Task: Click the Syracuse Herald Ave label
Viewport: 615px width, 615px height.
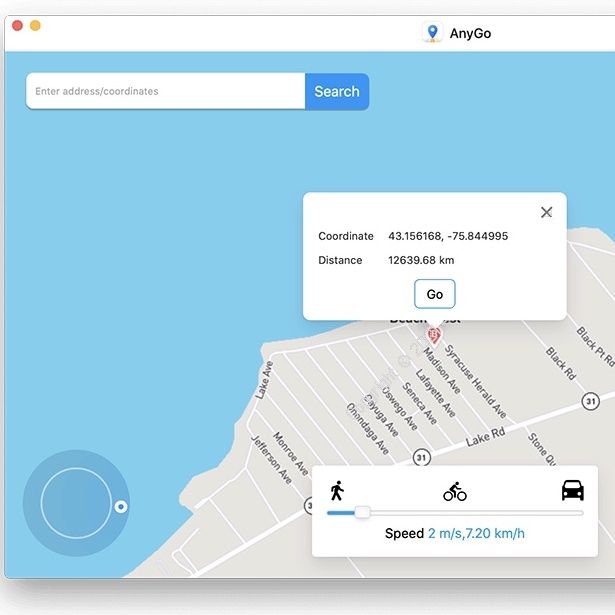Action: (476, 382)
